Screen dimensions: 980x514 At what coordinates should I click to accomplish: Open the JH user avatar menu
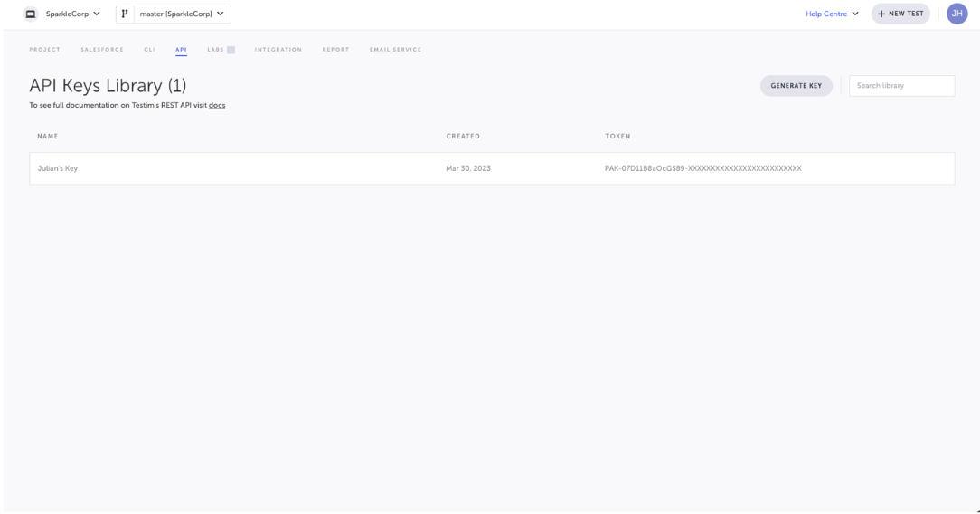pyautogui.click(x=956, y=14)
